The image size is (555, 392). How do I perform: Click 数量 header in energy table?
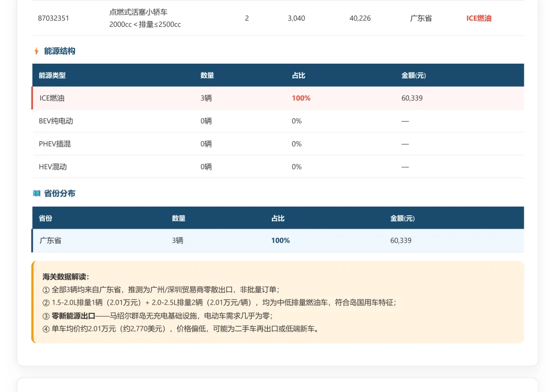pos(207,76)
